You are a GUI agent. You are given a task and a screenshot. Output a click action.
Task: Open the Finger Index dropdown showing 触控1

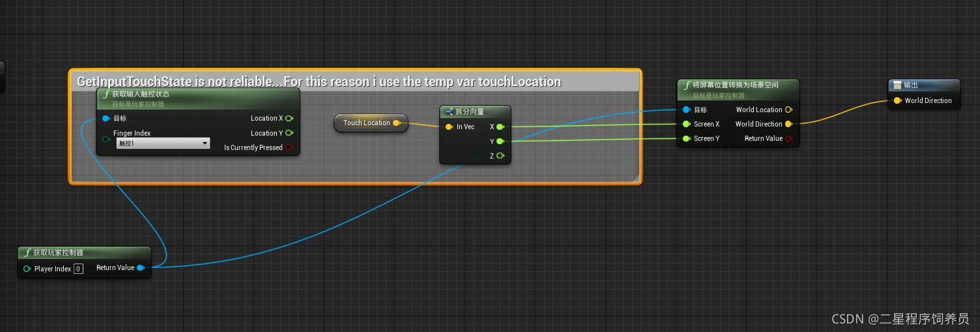coord(163,143)
